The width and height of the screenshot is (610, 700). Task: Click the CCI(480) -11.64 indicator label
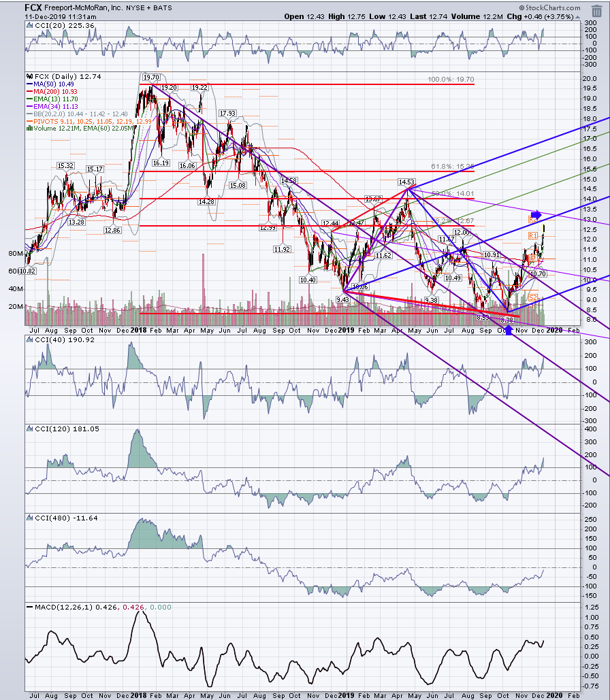pyautogui.click(x=65, y=518)
